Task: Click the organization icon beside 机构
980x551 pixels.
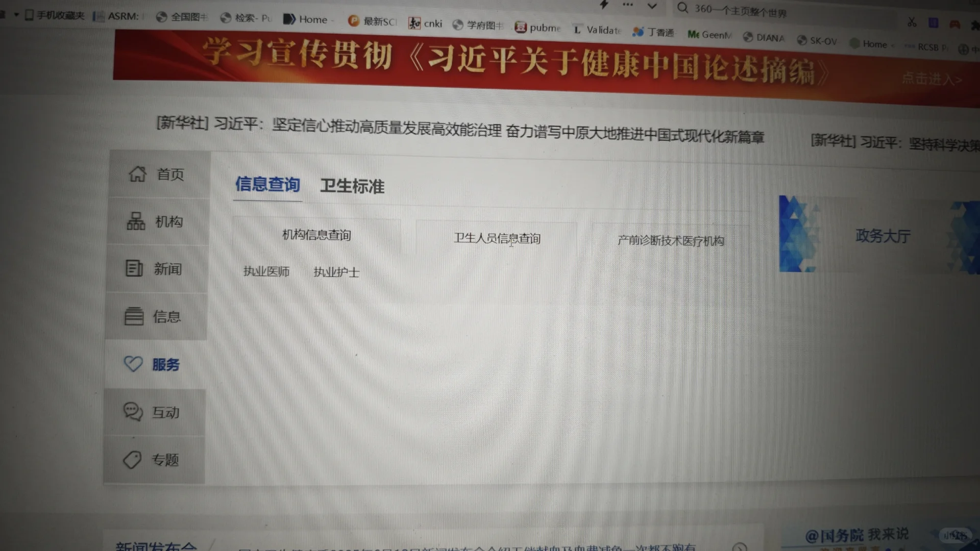Action: tap(136, 221)
